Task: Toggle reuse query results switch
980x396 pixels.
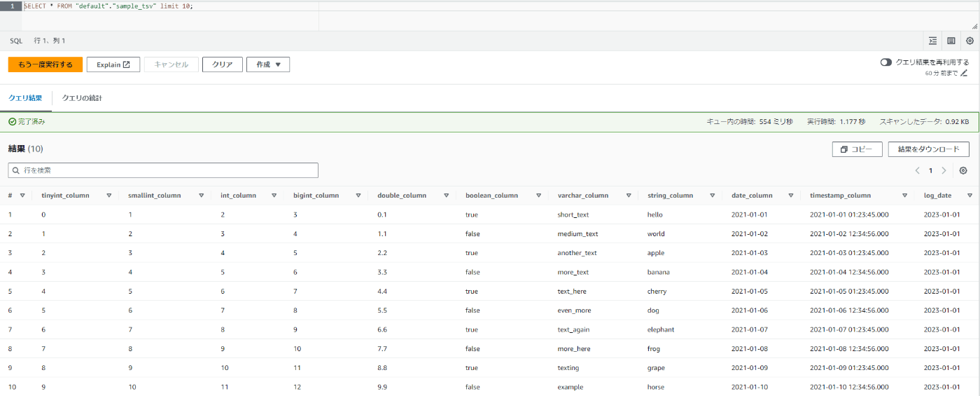Action: click(886, 62)
